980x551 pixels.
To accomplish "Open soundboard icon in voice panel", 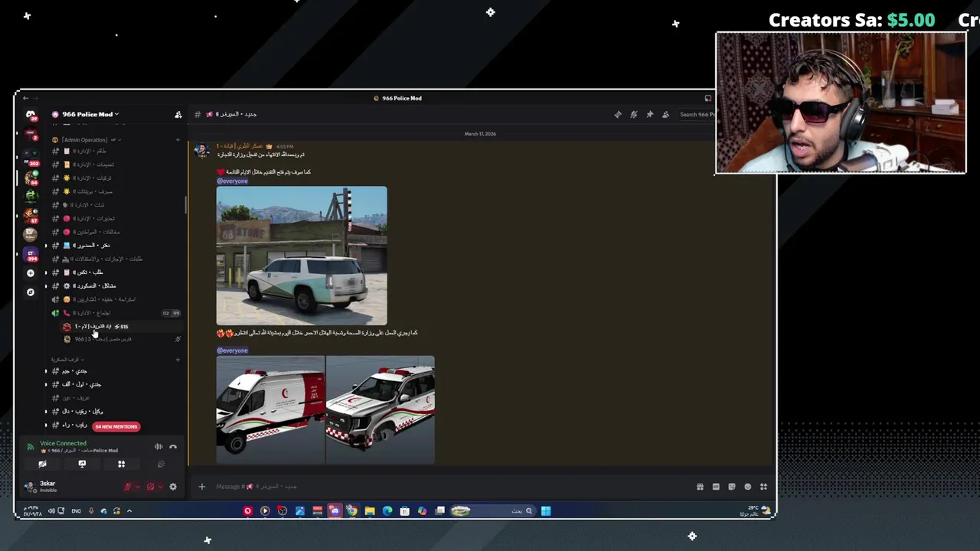I will coord(161,464).
